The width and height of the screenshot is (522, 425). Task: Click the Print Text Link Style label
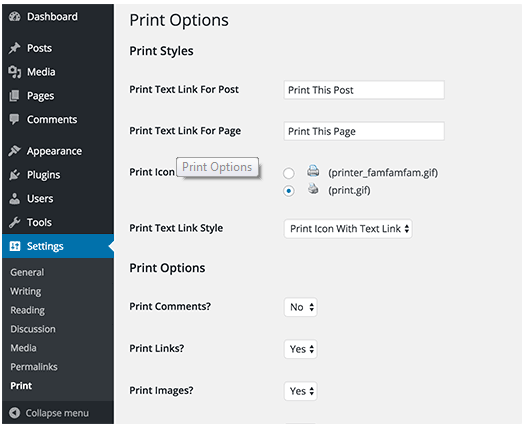[x=176, y=228]
